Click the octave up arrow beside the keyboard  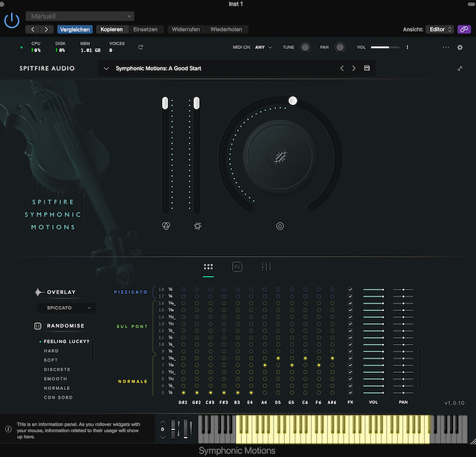(163, 422)
